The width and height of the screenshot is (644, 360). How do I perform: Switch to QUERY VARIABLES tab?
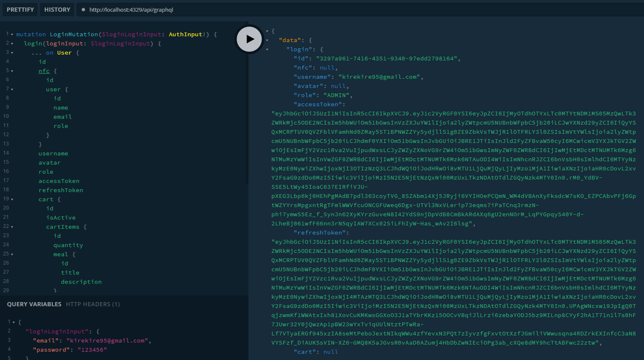(x=34, y=304)
